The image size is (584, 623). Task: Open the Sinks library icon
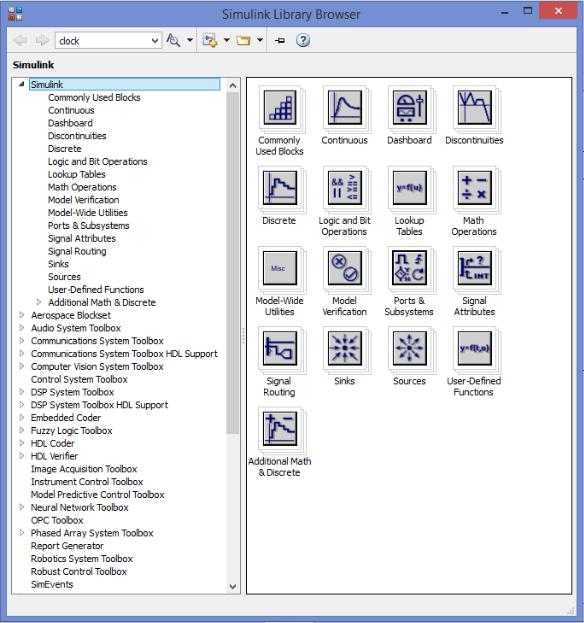point(345,348)
